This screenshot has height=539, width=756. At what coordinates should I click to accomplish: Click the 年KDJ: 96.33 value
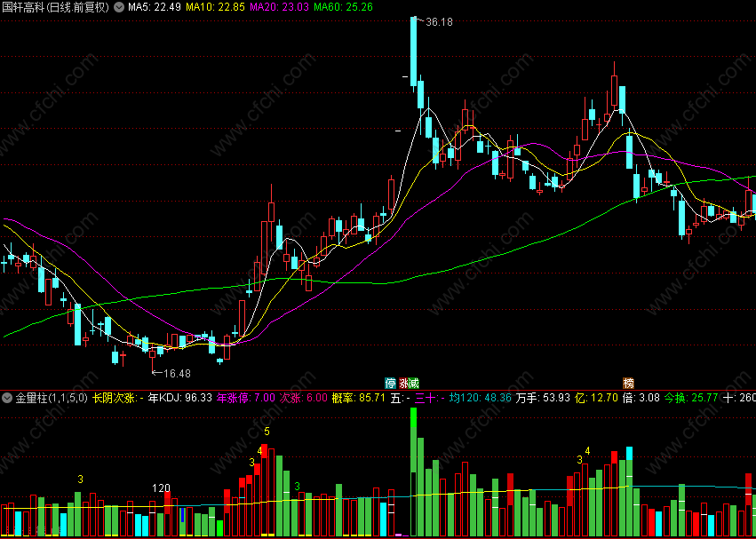pyautogui.click(x=180, y=398)
